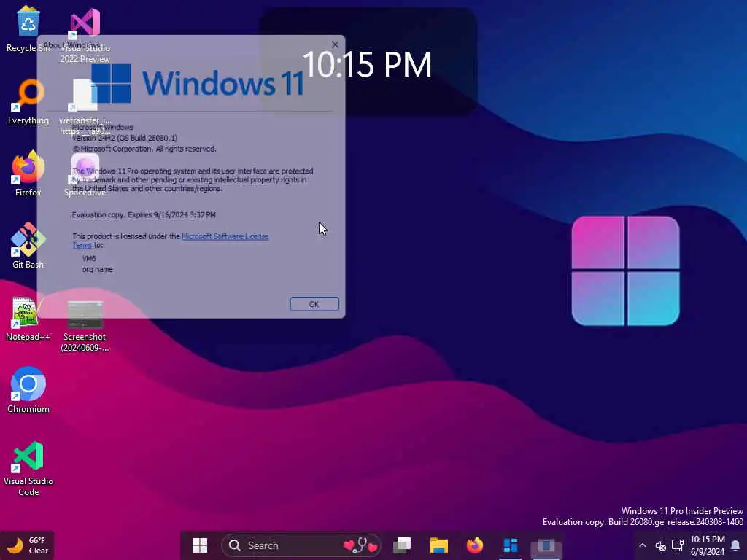The height and width of the screenshot is (560, 747).
Task: Launch Firefox from the taskbar
Action: [x=474, y=545]
